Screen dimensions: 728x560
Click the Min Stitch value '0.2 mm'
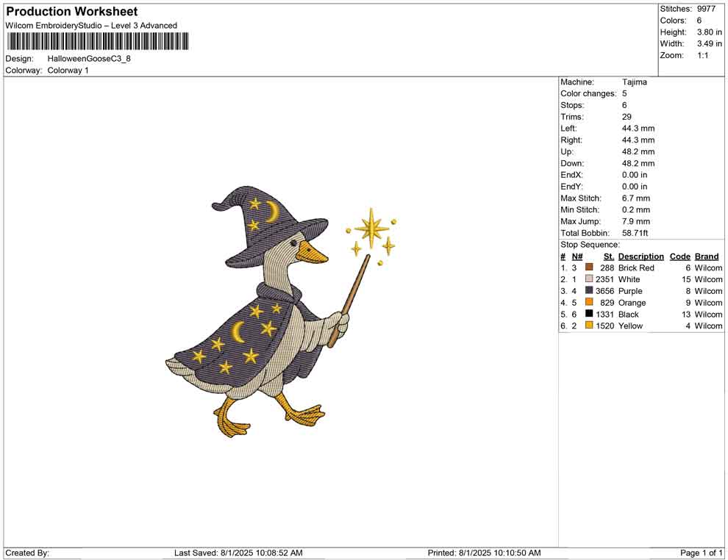[x=636, y=209]
